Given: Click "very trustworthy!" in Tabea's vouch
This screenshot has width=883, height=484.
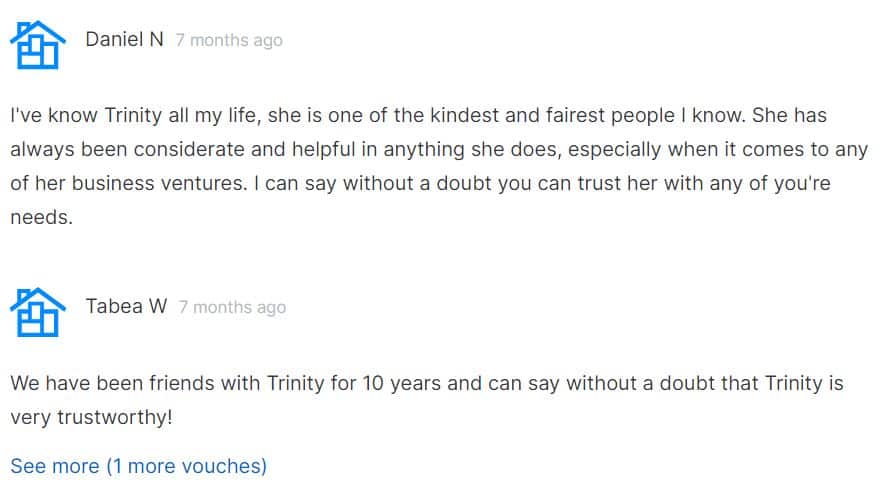Looking at the screenshot, I should point(91,418).
